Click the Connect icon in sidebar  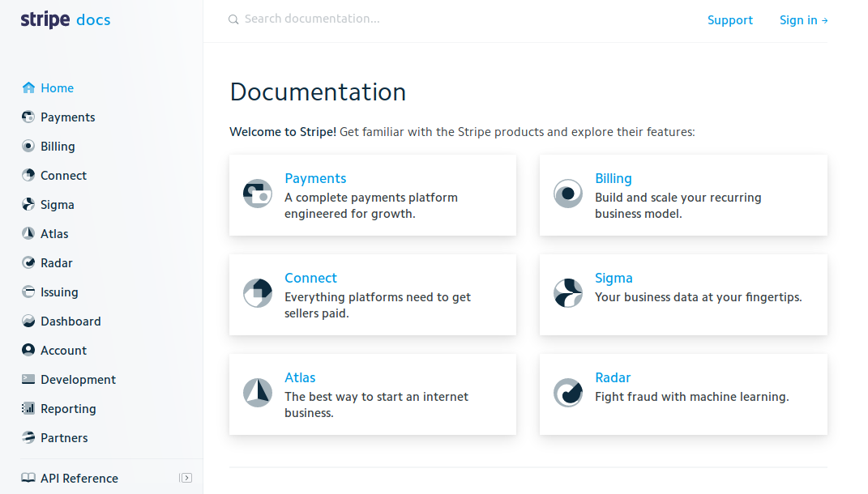28,176
